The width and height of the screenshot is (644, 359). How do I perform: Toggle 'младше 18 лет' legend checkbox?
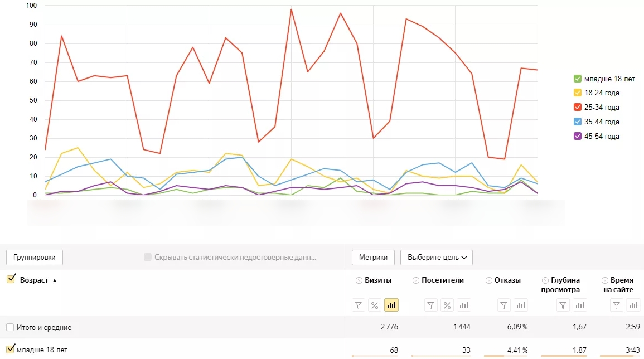pyautogui.click(x=578, y=79)
